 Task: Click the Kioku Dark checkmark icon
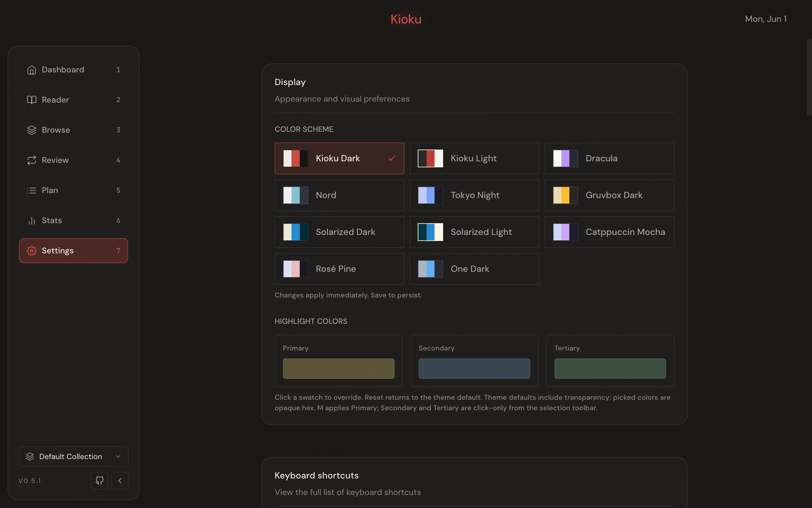coord(392,158)
